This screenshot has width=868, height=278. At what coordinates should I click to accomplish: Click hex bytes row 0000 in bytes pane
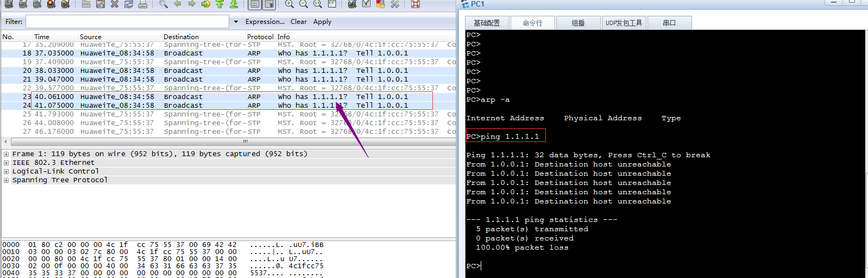point(163,245)
